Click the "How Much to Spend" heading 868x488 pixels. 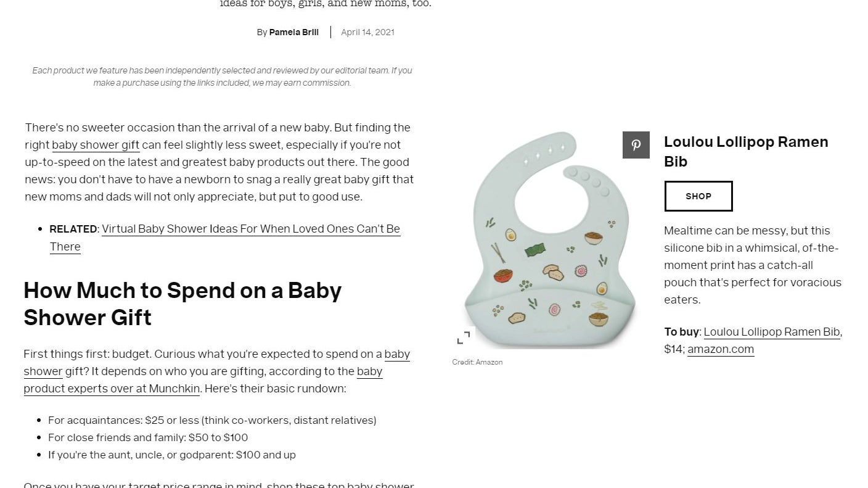point(182,304)
